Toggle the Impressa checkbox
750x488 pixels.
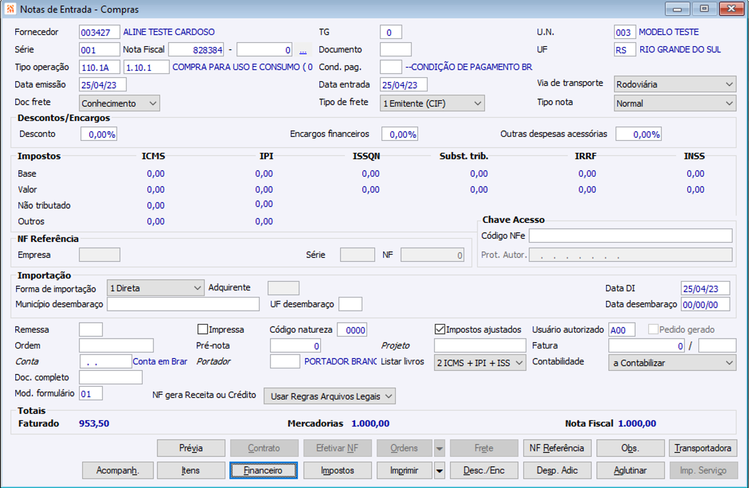203,329
